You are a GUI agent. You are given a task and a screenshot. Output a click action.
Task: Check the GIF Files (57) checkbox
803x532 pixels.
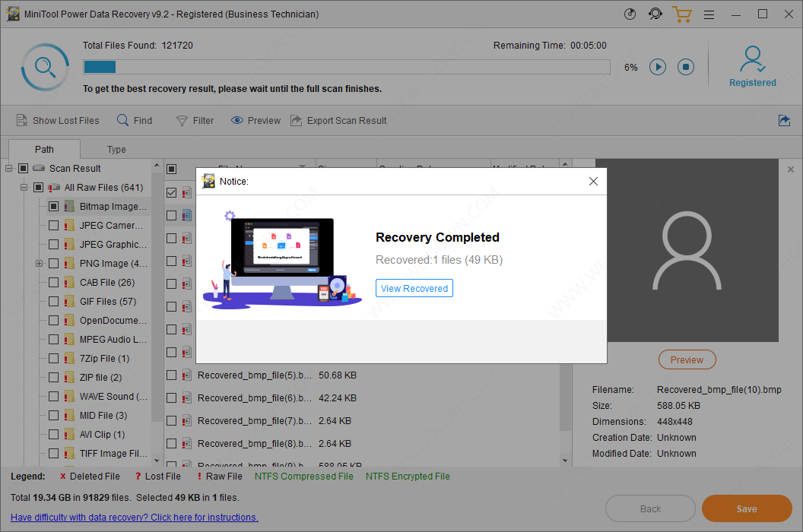pos(53,302)
